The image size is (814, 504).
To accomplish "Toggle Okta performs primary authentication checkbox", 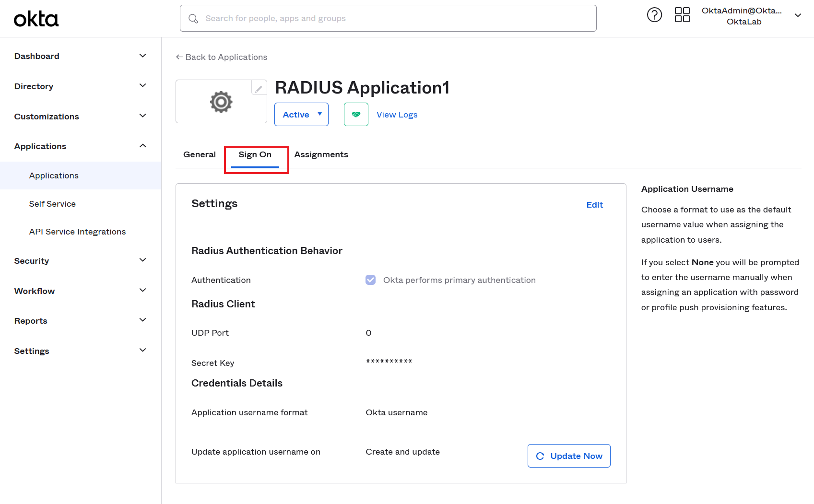I will (370, 280).
